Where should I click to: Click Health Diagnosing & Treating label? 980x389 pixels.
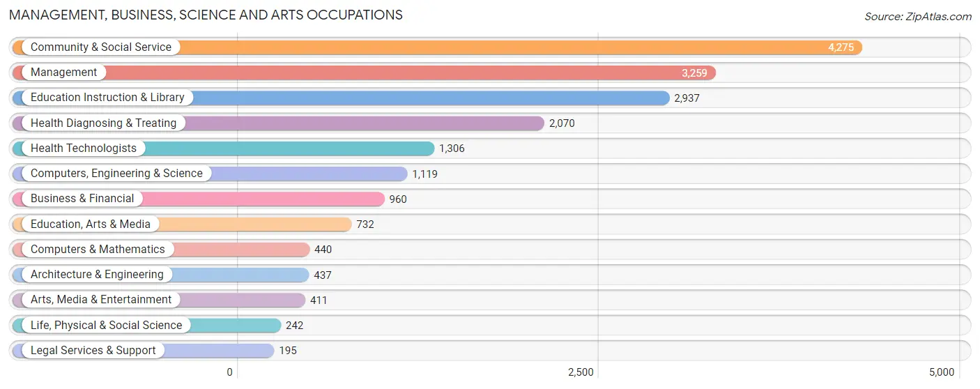tap(103, 123)
